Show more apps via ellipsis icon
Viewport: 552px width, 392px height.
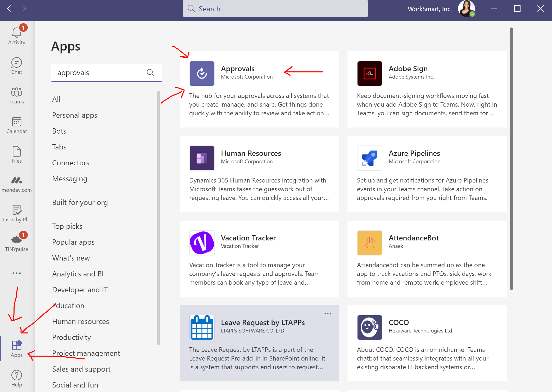point(16,273)
